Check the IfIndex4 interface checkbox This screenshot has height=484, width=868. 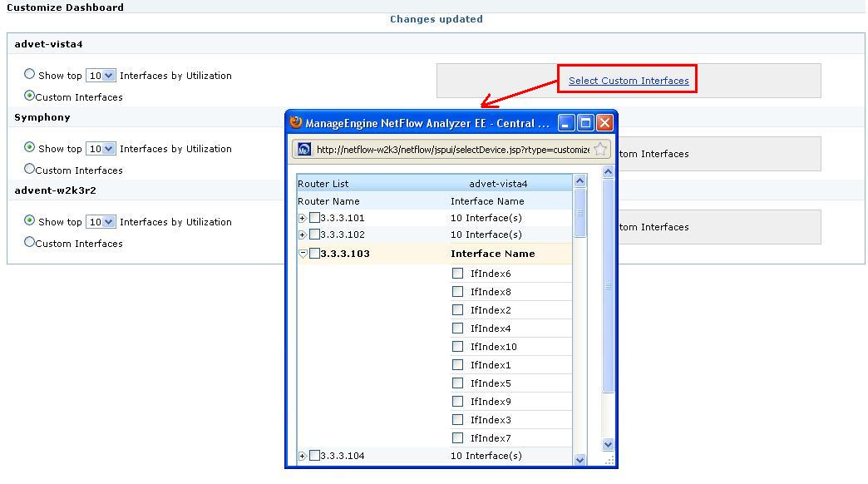coord(458,328)
